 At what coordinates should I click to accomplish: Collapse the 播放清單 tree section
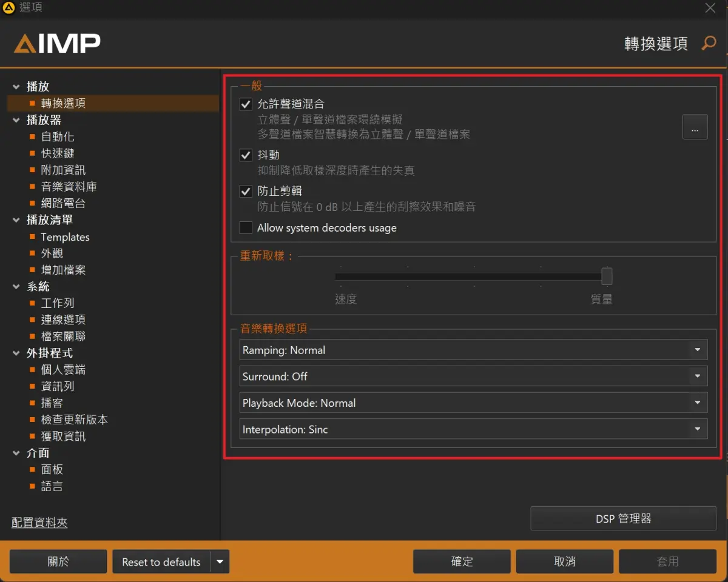point(16,220)
